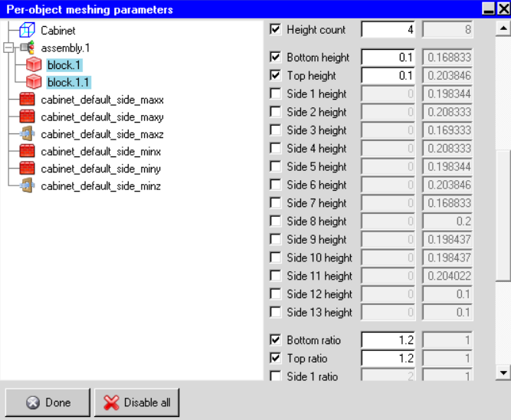Image resolution: width=511 pixels, height=420 pixels.
Task: Click the Cabinet wireframe cube icon
Action: tap(27, 30)
